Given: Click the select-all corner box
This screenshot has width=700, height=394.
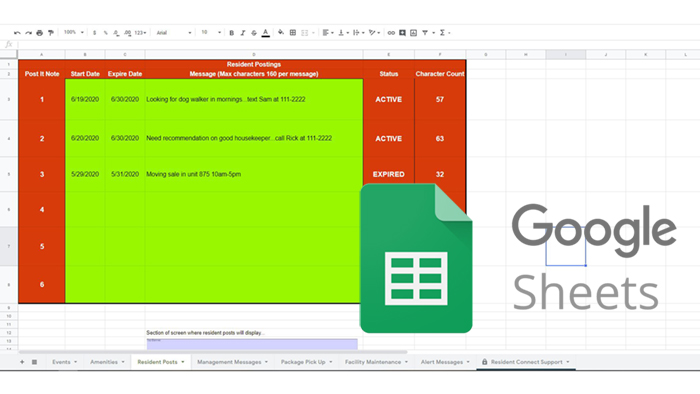Looking at the screenshot, I should coord(8,54).
